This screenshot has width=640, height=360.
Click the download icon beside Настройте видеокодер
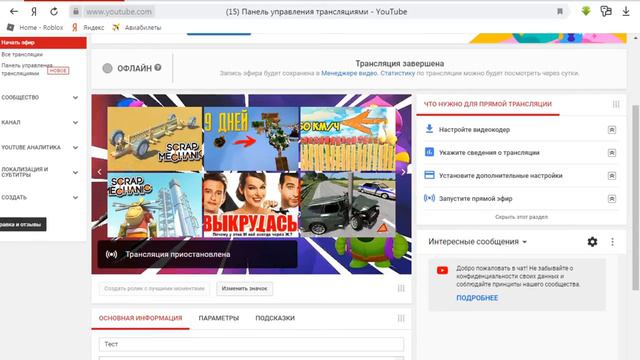click(429, 129)
